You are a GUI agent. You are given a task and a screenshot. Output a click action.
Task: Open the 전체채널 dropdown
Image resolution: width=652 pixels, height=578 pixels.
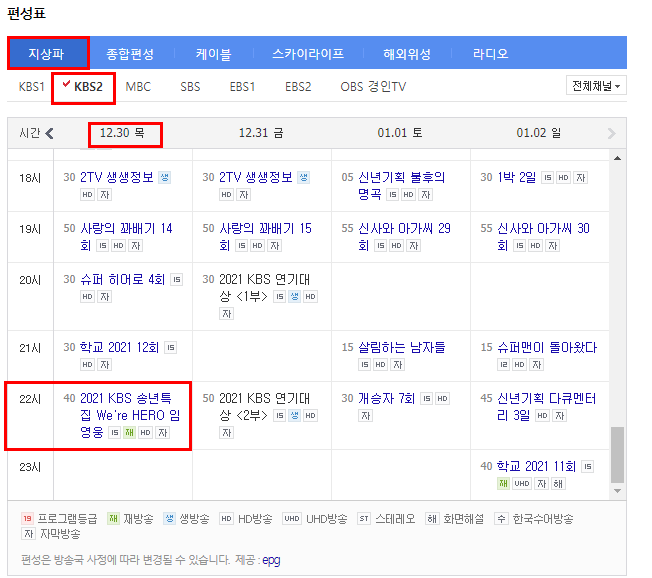(596, 86)
